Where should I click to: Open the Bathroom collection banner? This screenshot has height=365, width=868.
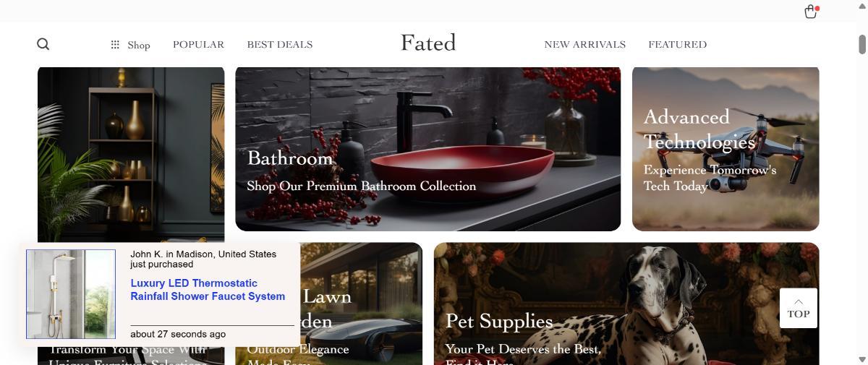(x=427, y=149)
